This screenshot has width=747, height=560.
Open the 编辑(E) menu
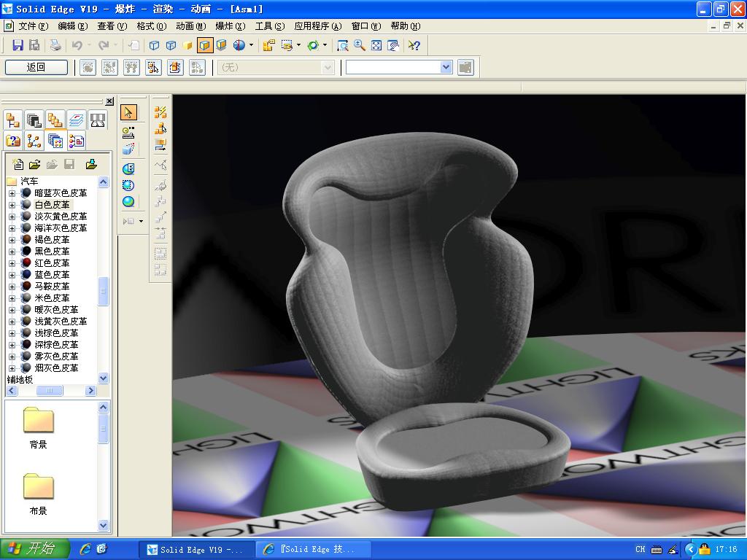coord(72,26)
